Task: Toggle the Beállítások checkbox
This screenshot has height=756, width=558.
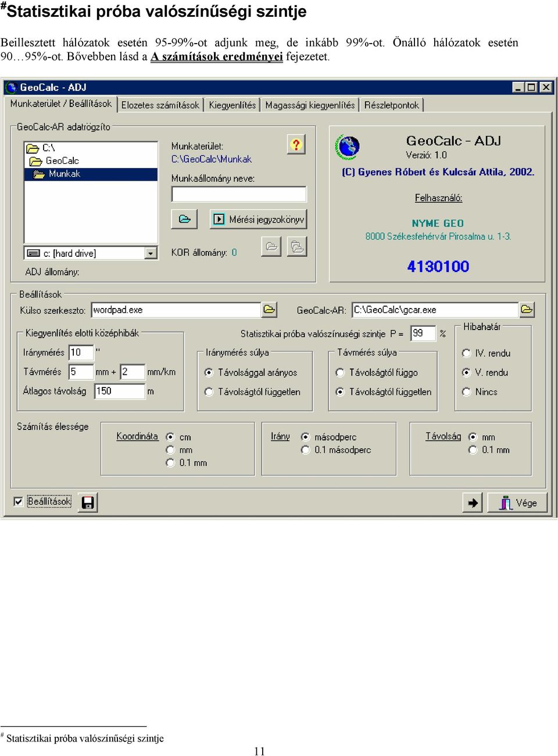Action: 19,501
